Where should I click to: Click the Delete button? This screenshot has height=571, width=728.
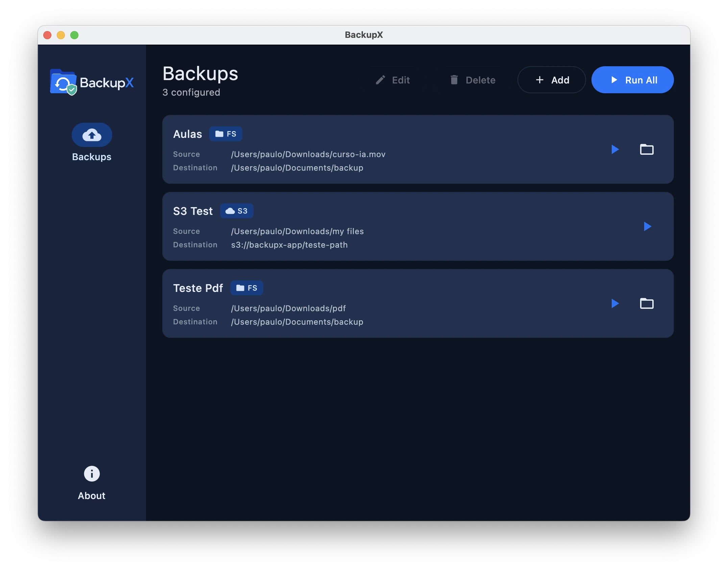pos(472,80)
